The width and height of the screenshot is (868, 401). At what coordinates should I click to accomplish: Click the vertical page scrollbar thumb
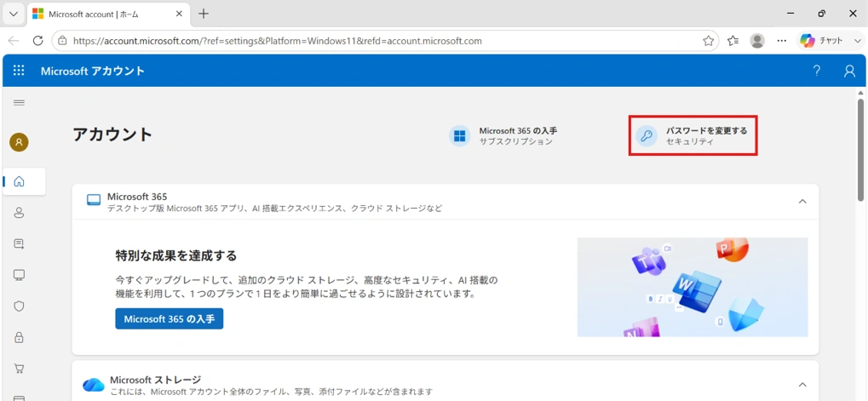click(x=861, y=150)
